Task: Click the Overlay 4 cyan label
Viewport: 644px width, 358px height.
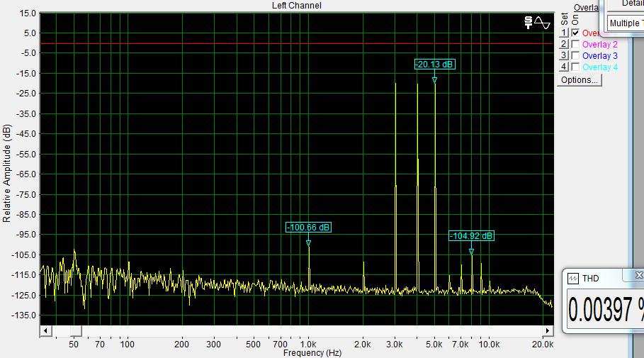Action: click(x=599, y=67)
